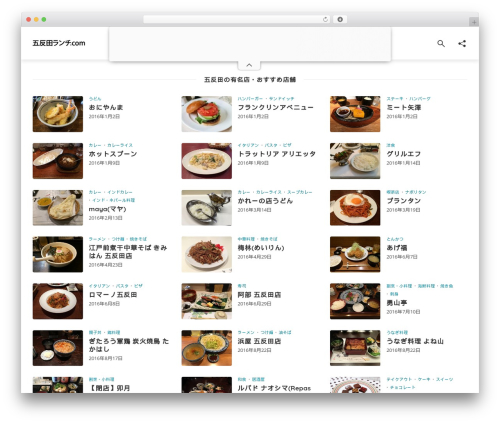This screenshot has height=423, width=500.
Task: Select the ハンバーガー・サンドイッチ category tag
Action: (266, 99)
